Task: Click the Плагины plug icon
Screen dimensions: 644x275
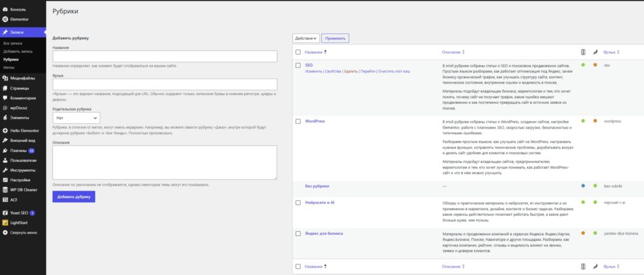Action: [x=5, y=150]
